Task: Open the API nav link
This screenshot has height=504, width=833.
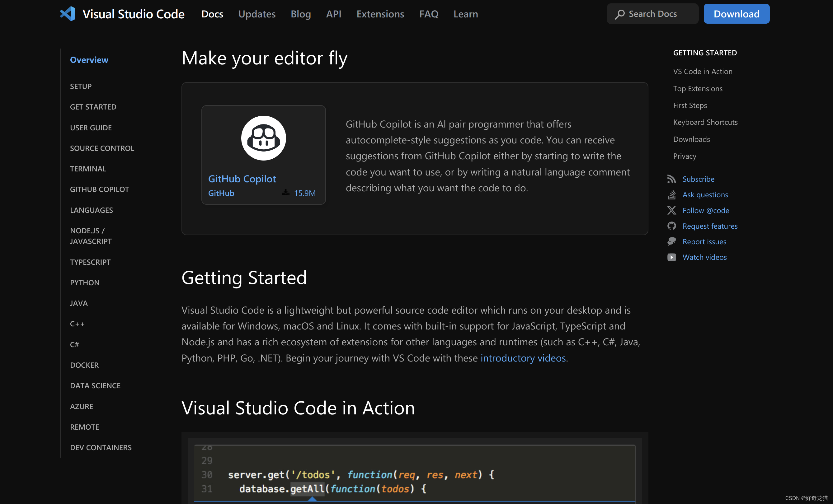Action: 333,14
